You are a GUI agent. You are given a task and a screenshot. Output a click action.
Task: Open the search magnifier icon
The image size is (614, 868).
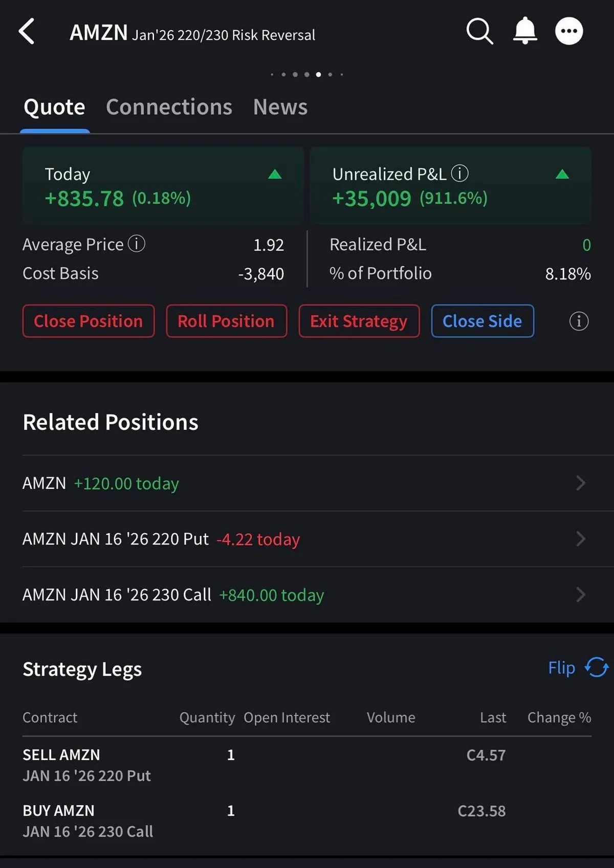click(x=479, y=32)
